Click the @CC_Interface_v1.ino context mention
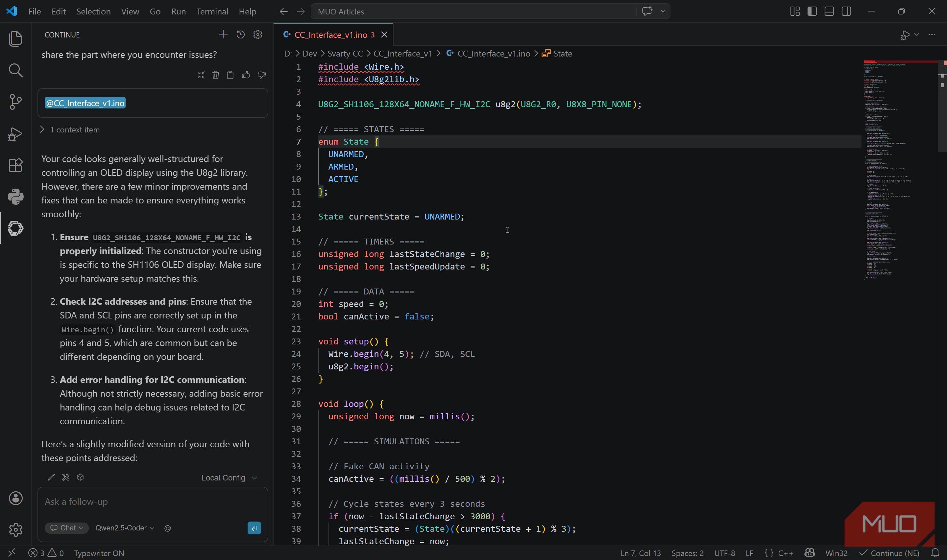This screenshot has width=947, height=560. (85, 103)
